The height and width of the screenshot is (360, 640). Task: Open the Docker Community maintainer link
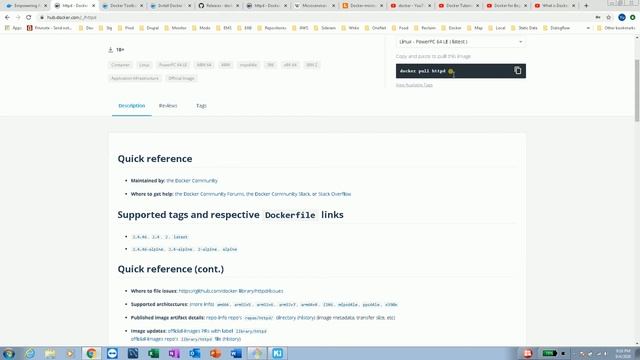click(192, 180)
